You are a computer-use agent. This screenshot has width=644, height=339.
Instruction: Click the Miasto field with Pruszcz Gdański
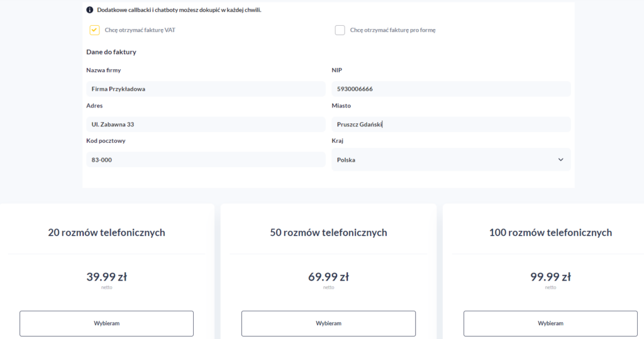(451, 124)
